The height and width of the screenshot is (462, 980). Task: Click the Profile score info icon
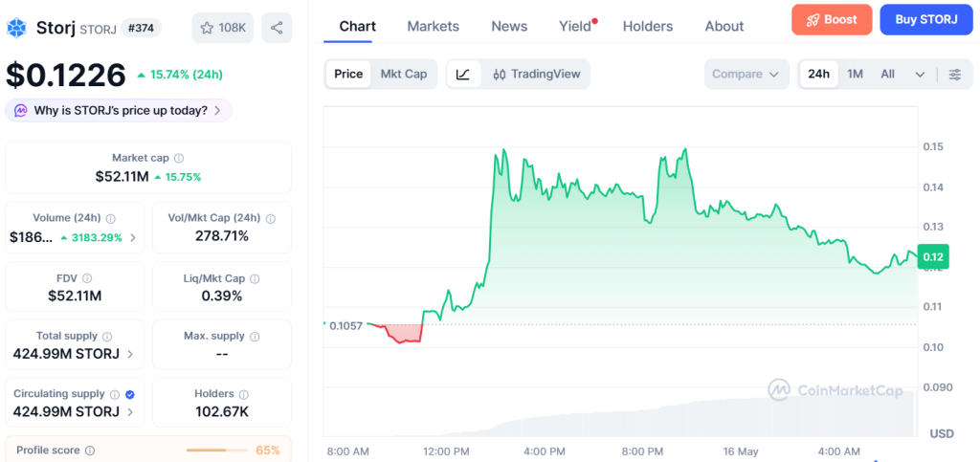90,451
